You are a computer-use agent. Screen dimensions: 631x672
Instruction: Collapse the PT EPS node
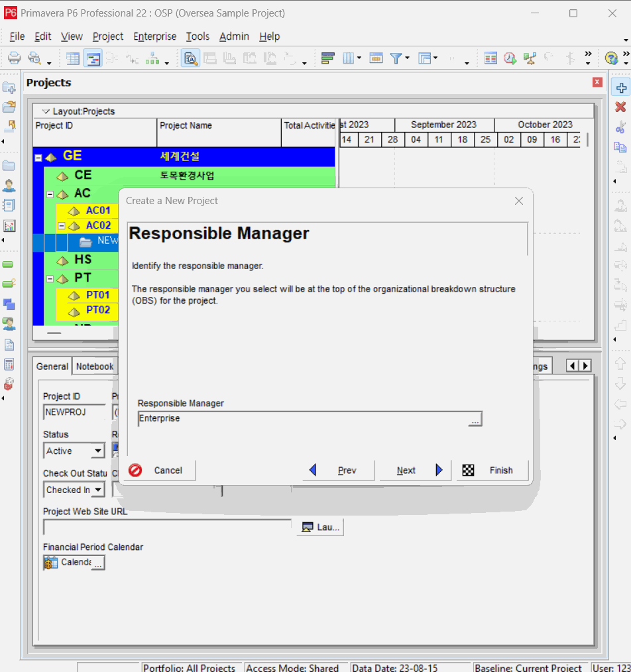tap(50, 279)
